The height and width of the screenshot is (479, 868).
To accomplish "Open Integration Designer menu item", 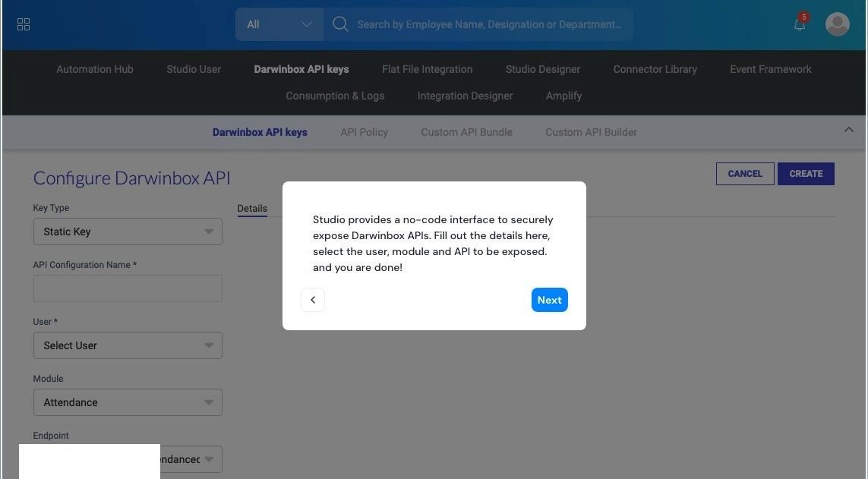I will click(x=465, y=96).
